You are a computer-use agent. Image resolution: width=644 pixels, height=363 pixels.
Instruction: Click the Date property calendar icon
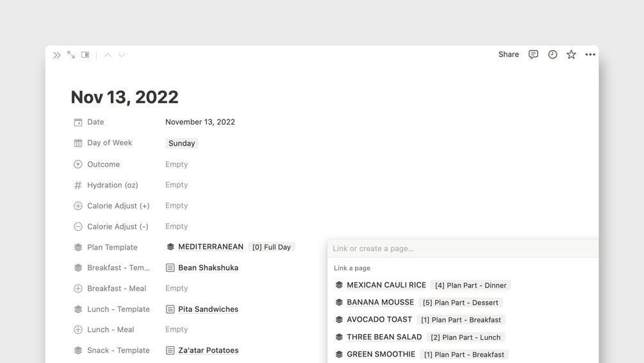pos(78,122)
